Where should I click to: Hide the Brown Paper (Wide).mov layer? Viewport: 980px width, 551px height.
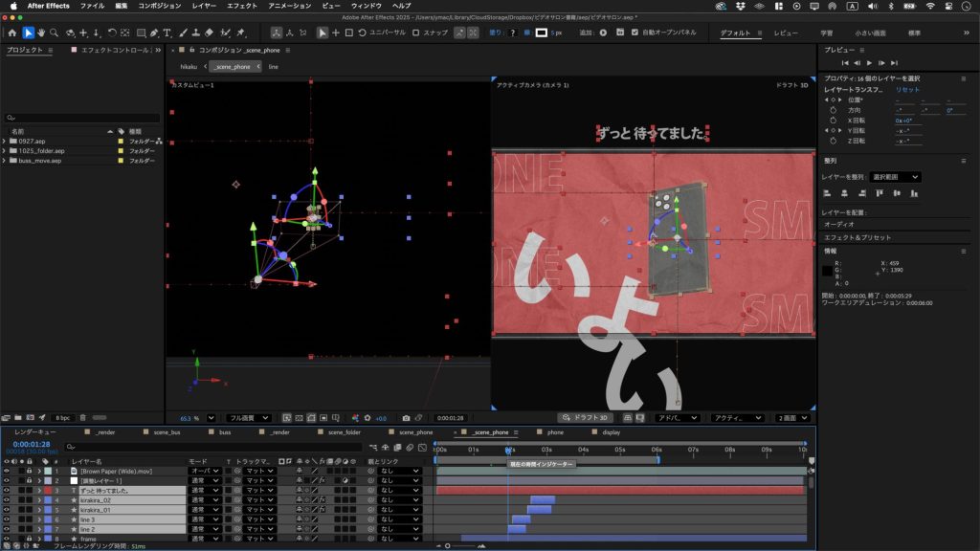click(7, 472)
